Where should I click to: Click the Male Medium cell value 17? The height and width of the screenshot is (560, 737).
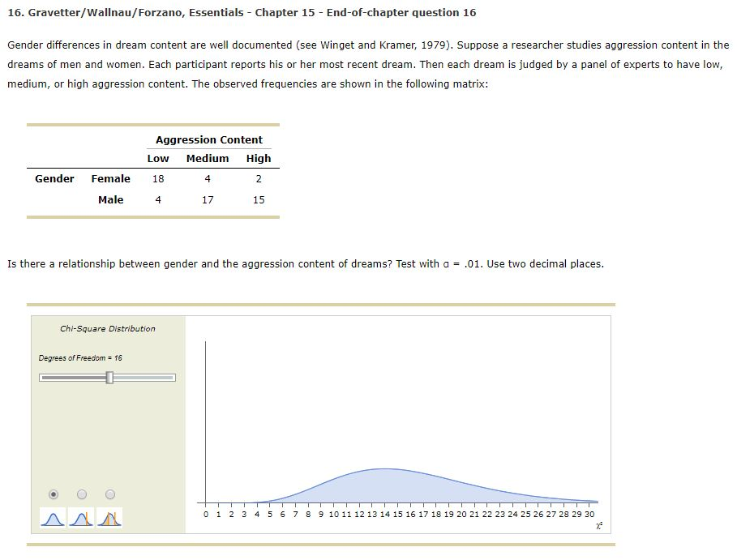click(x=208, y=200)
